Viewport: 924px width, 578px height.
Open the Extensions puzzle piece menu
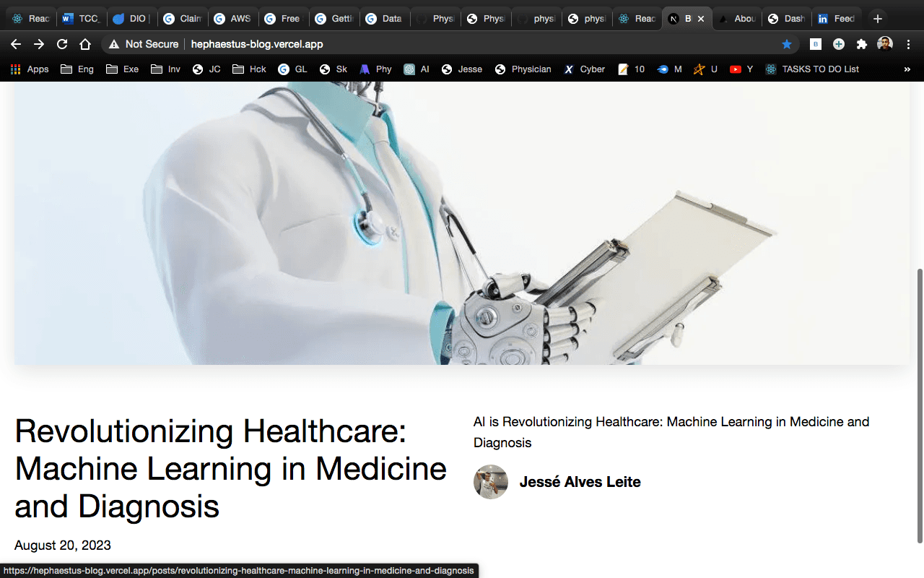861,44
